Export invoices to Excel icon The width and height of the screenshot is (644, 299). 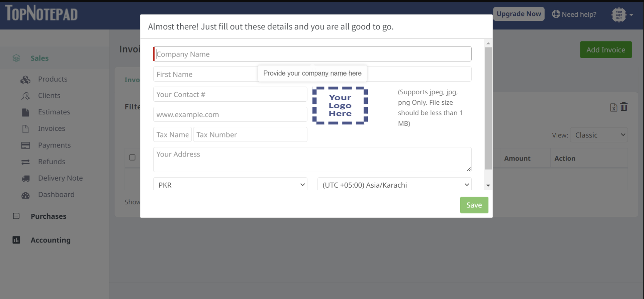[x=614, y=107]
